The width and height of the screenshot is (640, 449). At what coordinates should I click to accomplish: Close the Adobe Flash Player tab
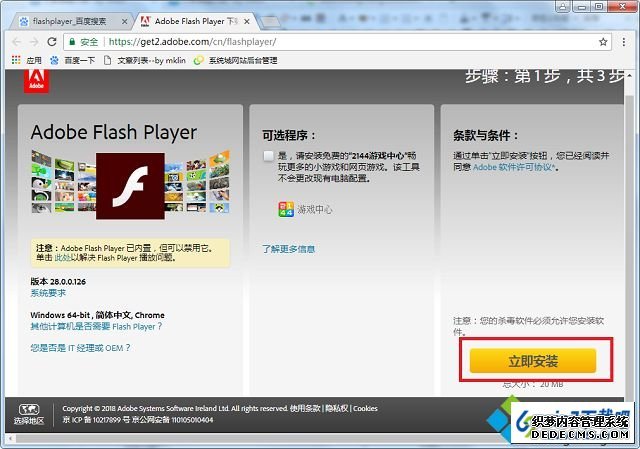(247, 22)
